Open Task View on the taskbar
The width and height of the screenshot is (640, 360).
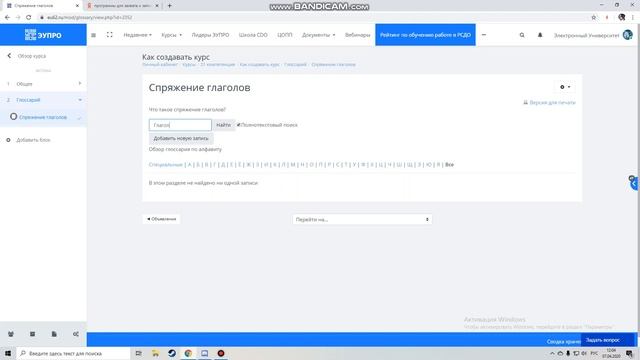coord(138,353)
